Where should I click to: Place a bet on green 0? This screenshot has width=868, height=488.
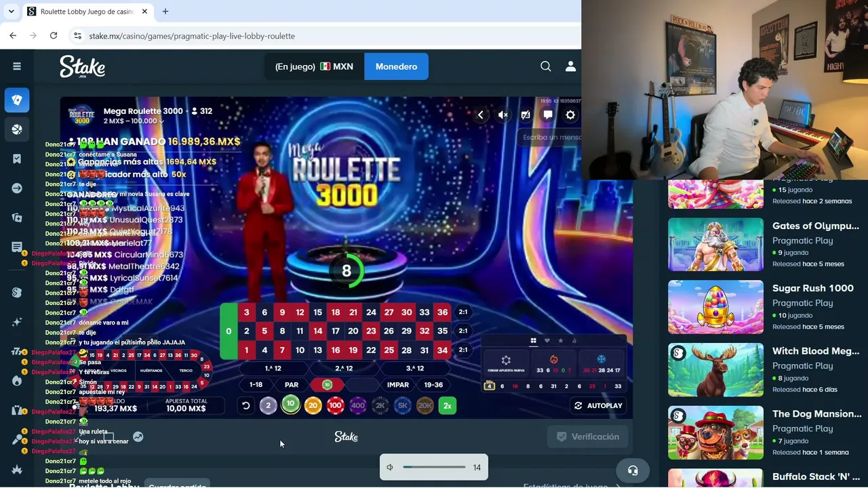point(229,331)
